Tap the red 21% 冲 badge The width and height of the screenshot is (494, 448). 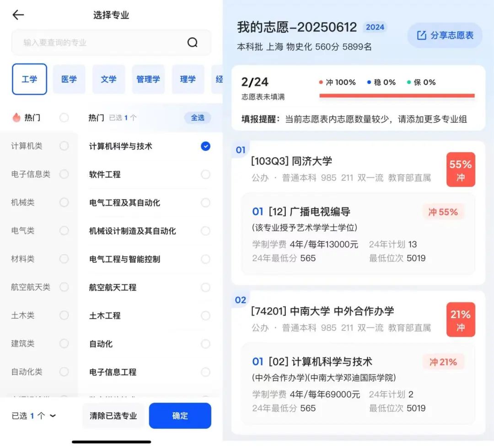(x=461, y=320)
